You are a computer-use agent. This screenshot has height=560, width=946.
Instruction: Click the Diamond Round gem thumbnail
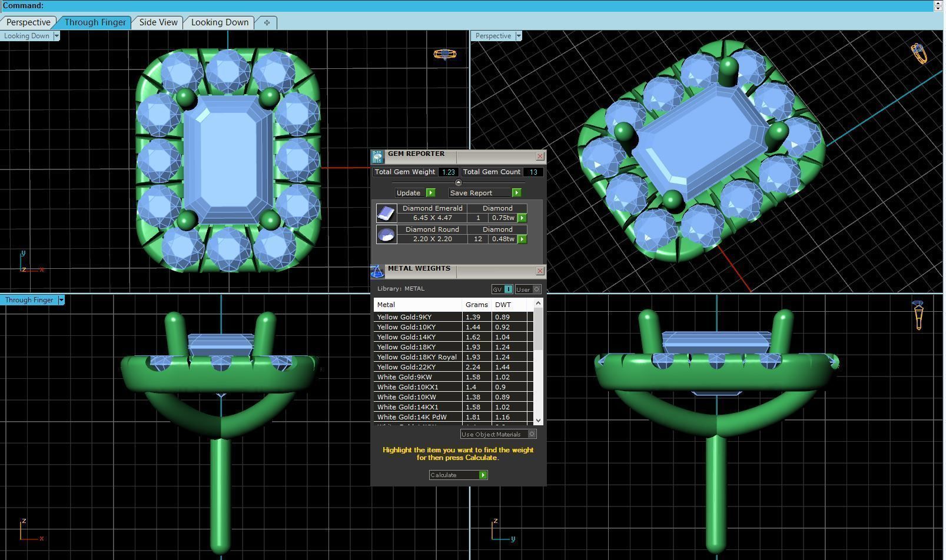[386, 234]
